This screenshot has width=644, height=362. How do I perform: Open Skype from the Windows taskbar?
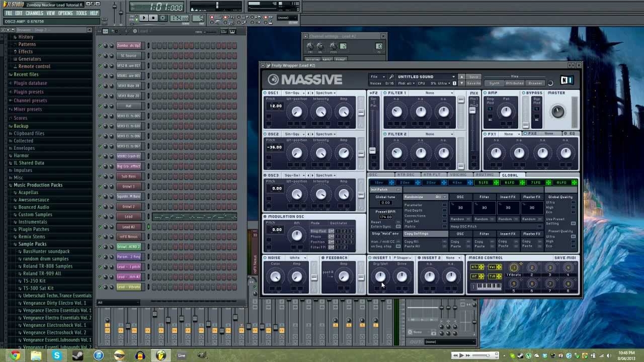(57, 356)
